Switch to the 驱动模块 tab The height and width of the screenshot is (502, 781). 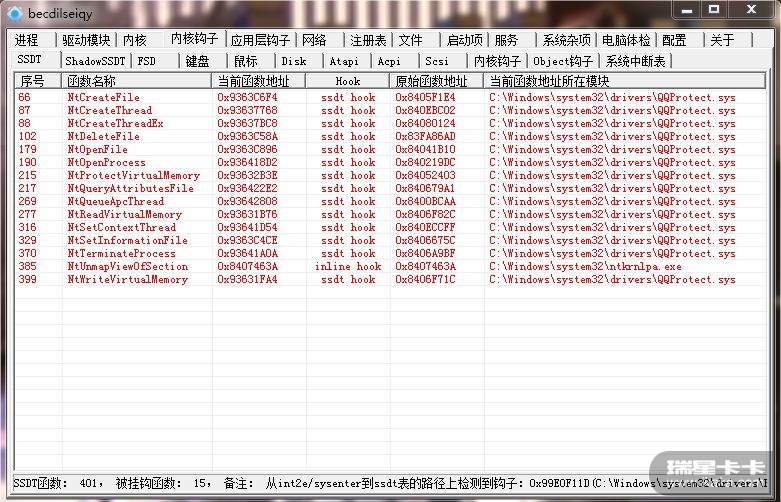(86, 40)
